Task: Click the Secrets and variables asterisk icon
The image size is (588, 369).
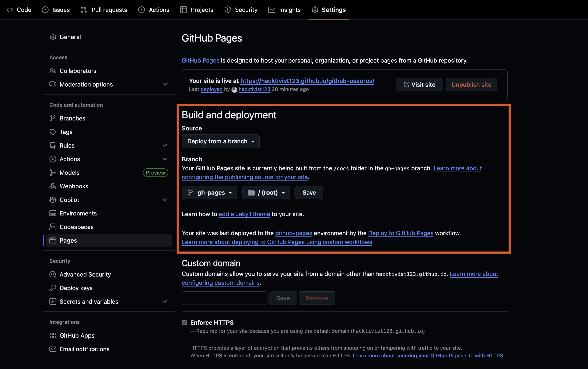Action: tap(53, 302)
